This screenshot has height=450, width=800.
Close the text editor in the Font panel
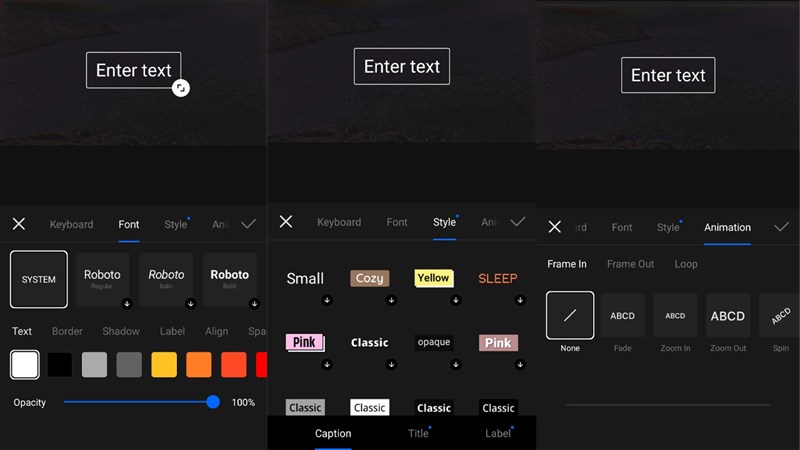pyautogui.click(x=19, y=224)
